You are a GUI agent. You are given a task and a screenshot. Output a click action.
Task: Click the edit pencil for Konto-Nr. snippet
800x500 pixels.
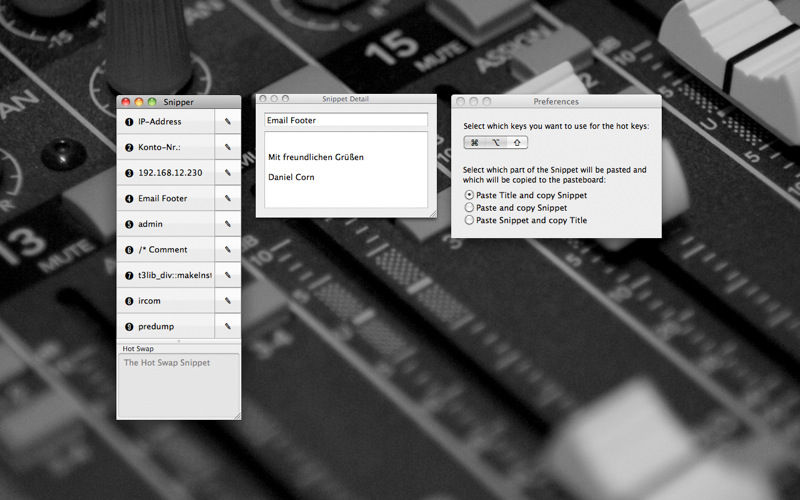pyautogui.click(x=228, y=147)
